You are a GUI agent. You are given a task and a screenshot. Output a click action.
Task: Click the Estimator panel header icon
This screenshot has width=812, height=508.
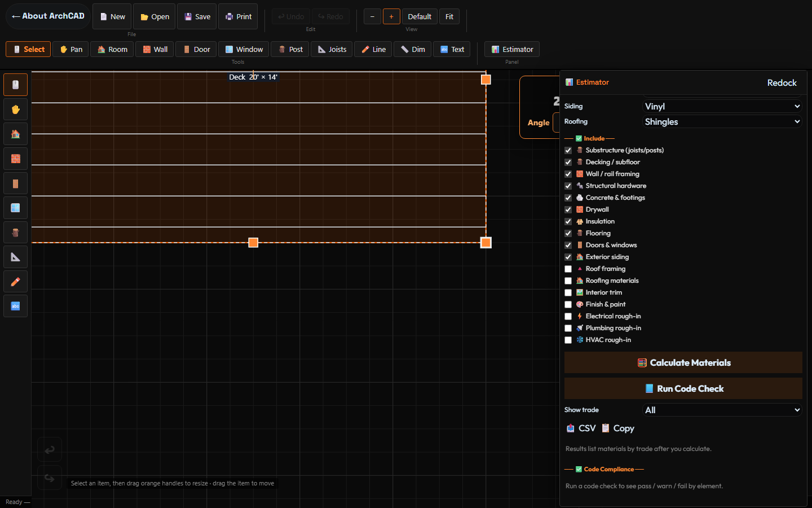coord(570,82)
